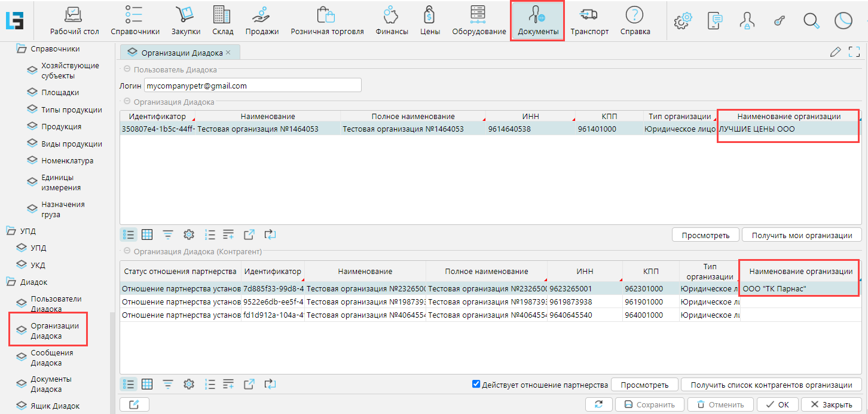
Task: Click the pencil edit icon at top right
Action: click(835, 53)
